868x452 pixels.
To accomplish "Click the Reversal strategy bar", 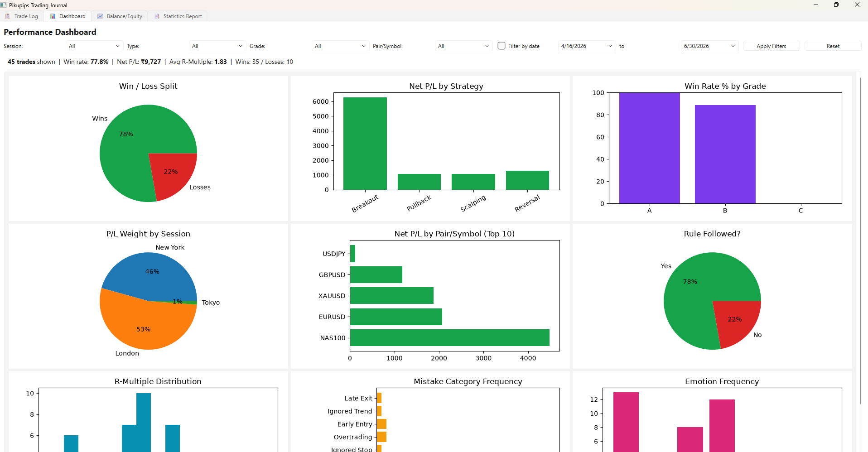I will point(527,180).
